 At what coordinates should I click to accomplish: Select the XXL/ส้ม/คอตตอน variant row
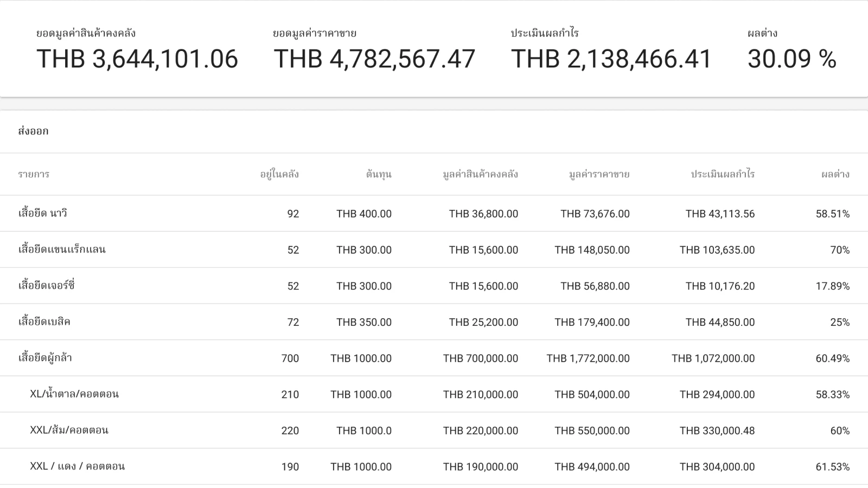69,431
